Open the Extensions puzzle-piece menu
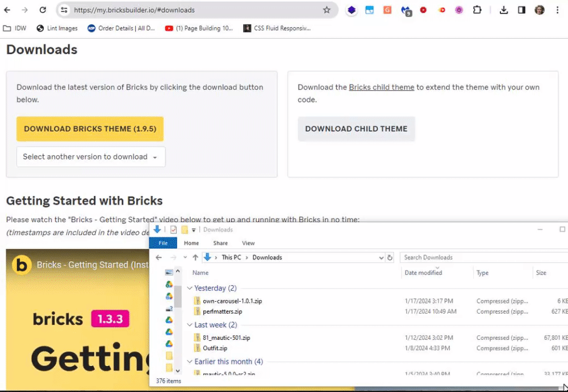 point(477,10)
